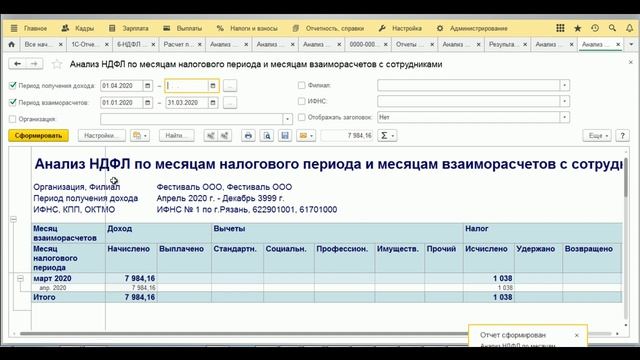Open calendar for settlement period start date

tap(148, 102)
